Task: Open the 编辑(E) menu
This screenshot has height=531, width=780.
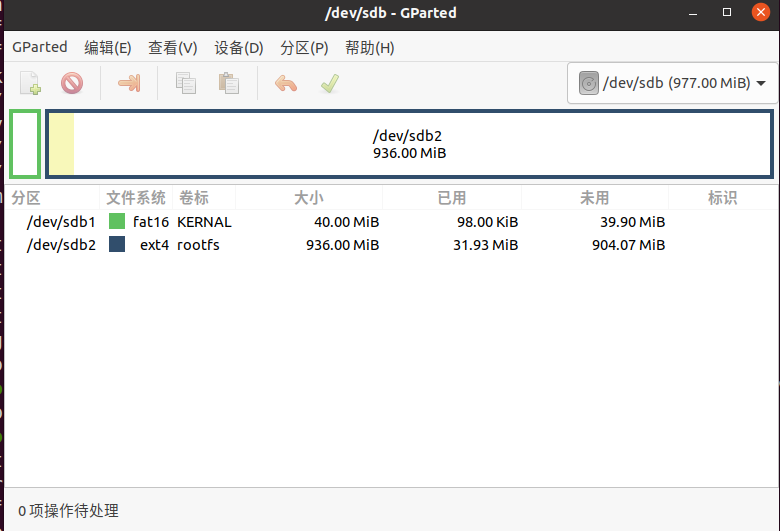Action: tap(108, 48)
